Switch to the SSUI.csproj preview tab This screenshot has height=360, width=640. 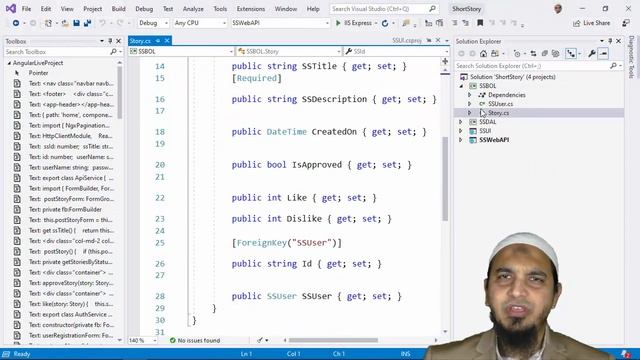[407, 40]
